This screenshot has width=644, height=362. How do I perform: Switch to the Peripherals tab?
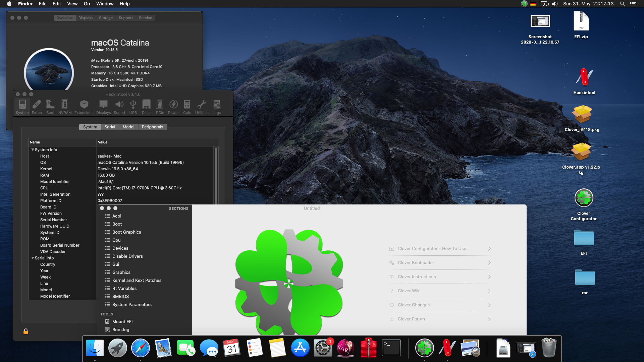152,127
